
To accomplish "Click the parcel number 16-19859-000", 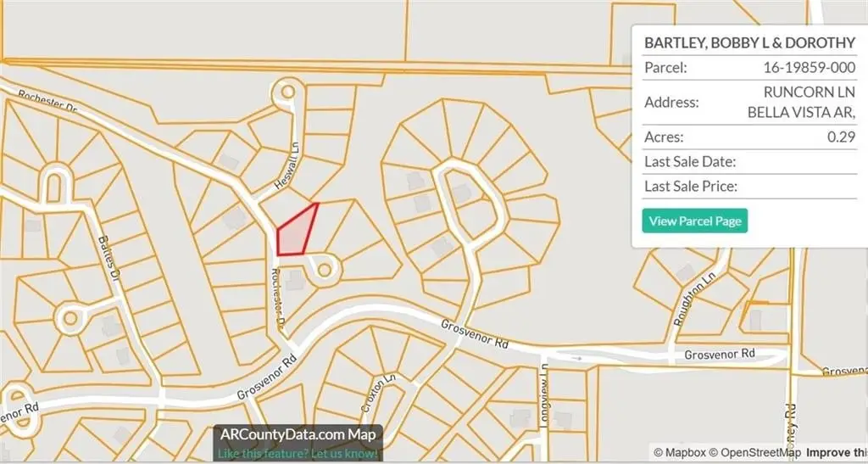I will click(x=810, y=68).
